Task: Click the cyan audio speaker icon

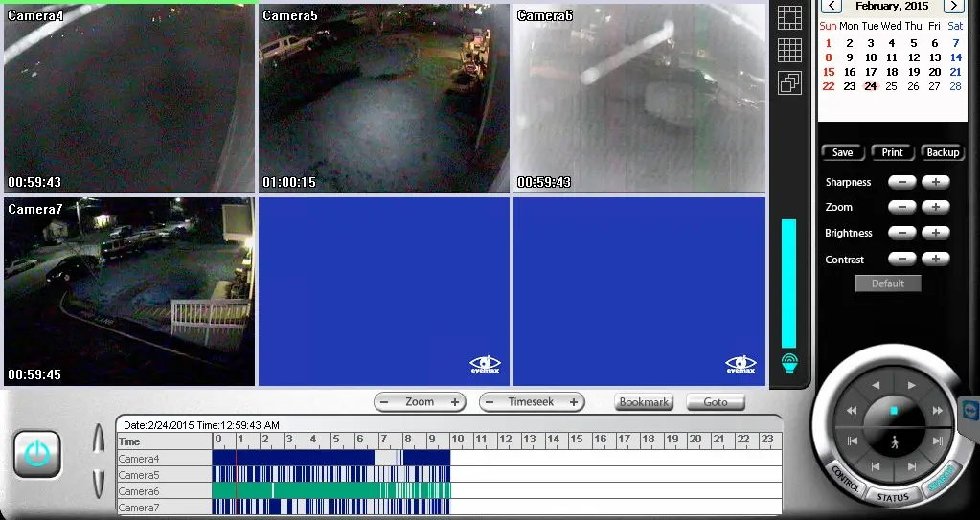Action: point(789,363)
